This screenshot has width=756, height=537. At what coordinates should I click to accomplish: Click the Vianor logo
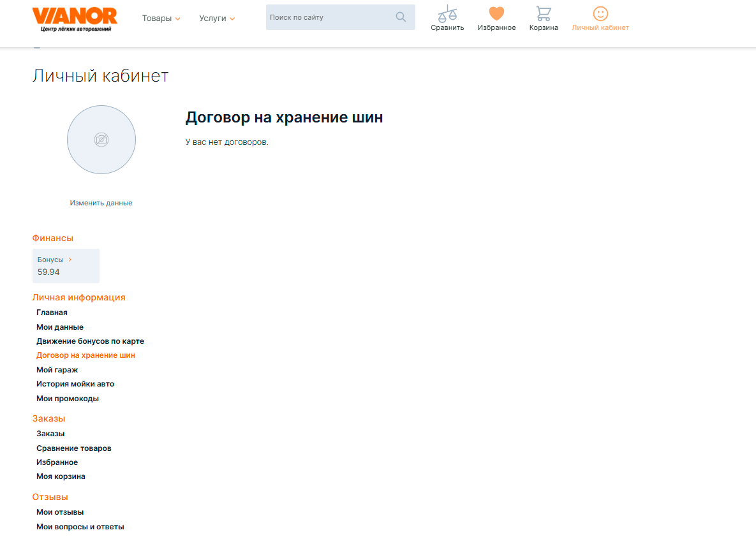pos(75,18)
